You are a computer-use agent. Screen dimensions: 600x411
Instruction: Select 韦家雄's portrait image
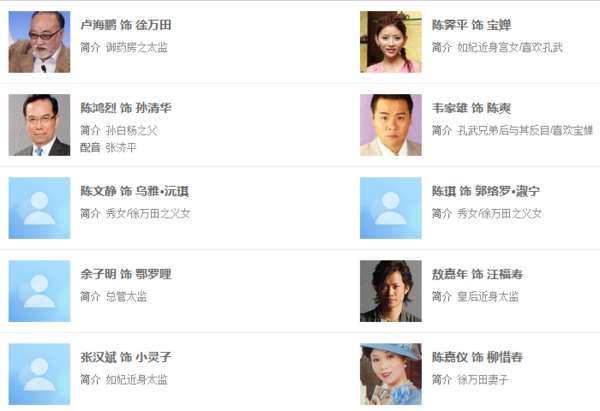tap(391, 125)
